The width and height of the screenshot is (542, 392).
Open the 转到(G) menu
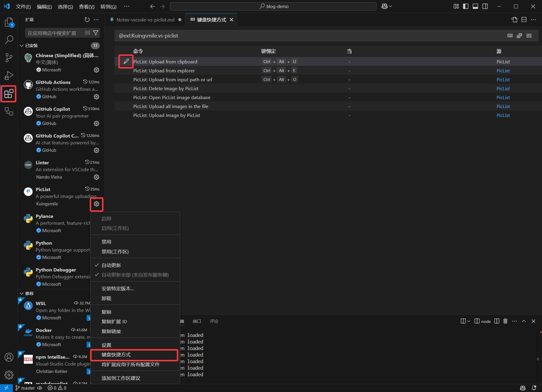(x=108, y=7)
